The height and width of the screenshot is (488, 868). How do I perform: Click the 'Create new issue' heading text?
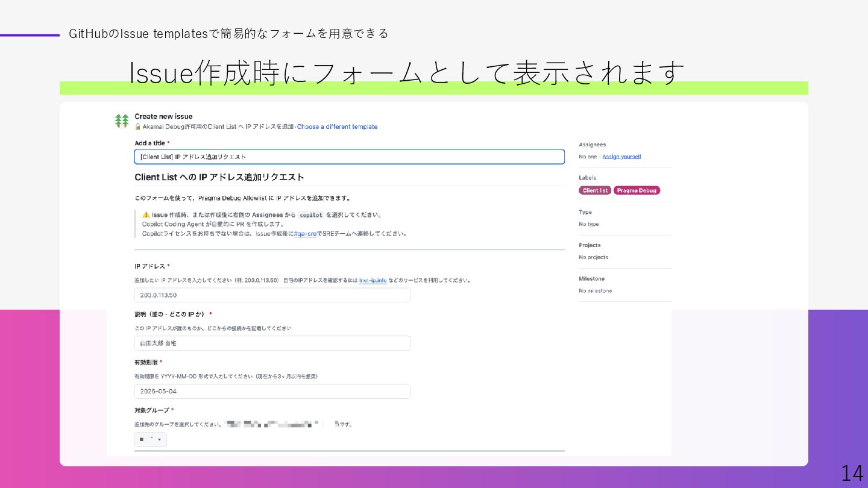tap(163, 116)
